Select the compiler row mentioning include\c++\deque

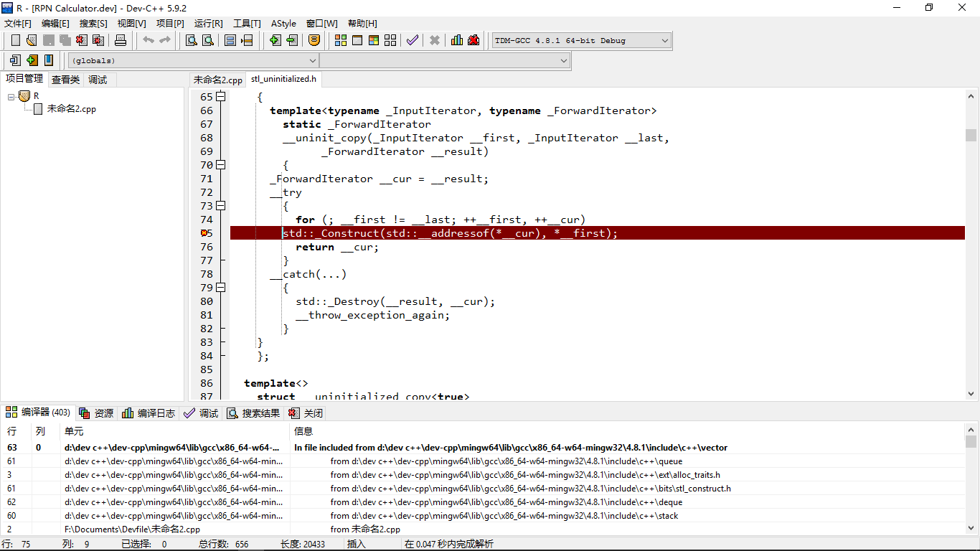tap(482, 502)
